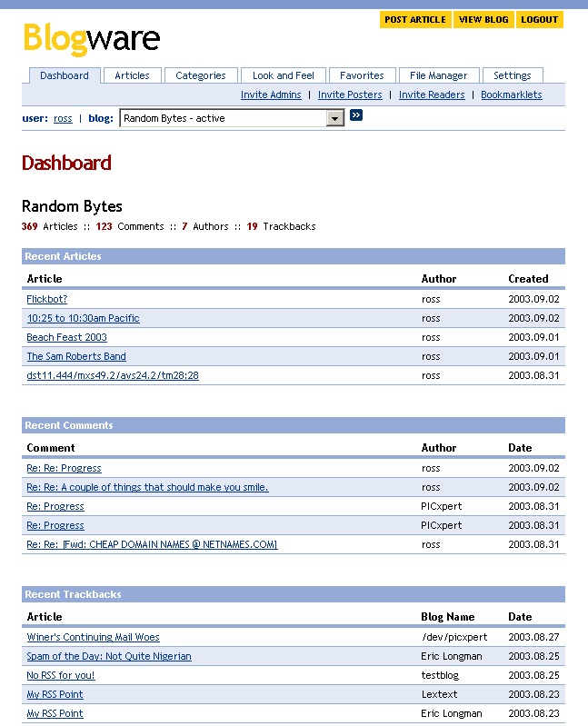Screen dimensions: 588x726
Task: Click the user link ross
Action: point(63,118)
